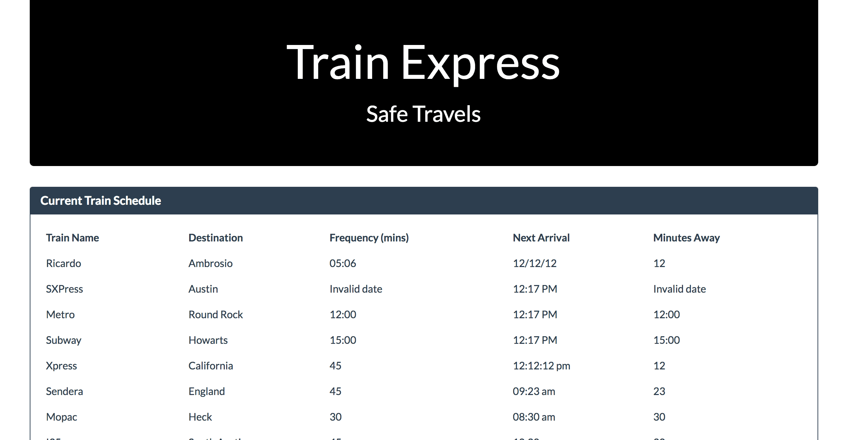Select the Round Rock destination cell
868x440 pixels.
pos(215,315)
